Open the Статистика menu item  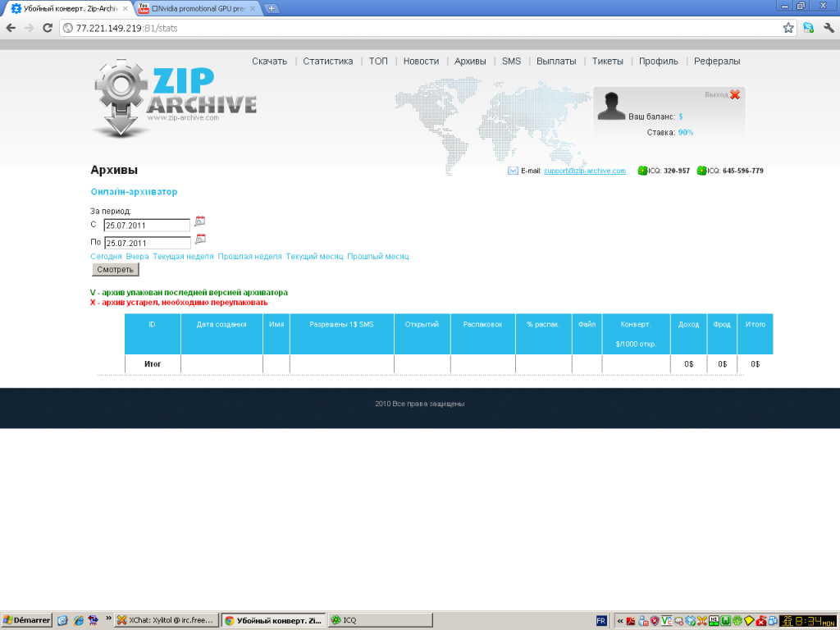click(328, 61)
